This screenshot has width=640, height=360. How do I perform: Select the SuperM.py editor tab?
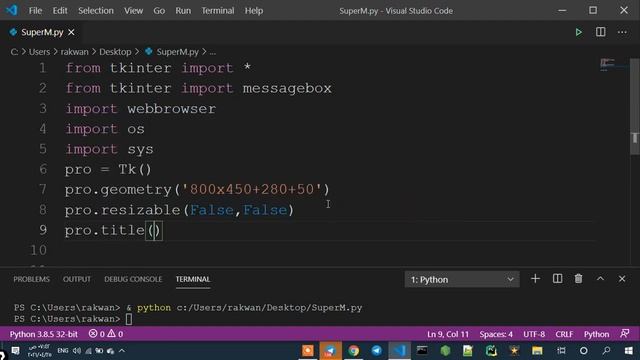pyautogui.click(x=42, y=32)
